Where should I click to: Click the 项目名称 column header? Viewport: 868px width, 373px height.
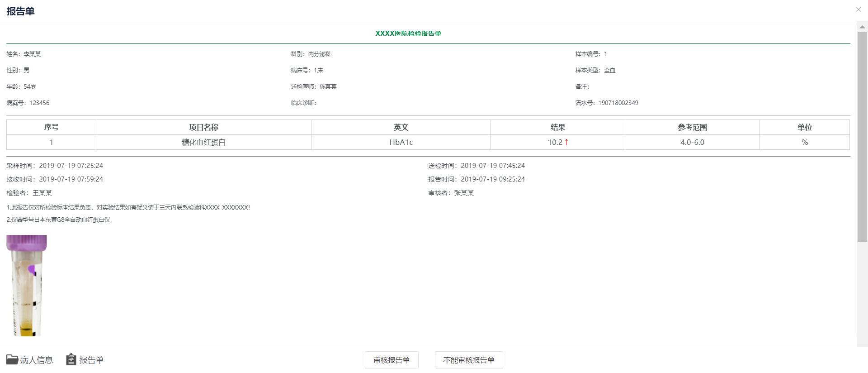click(x=203, y=127)
